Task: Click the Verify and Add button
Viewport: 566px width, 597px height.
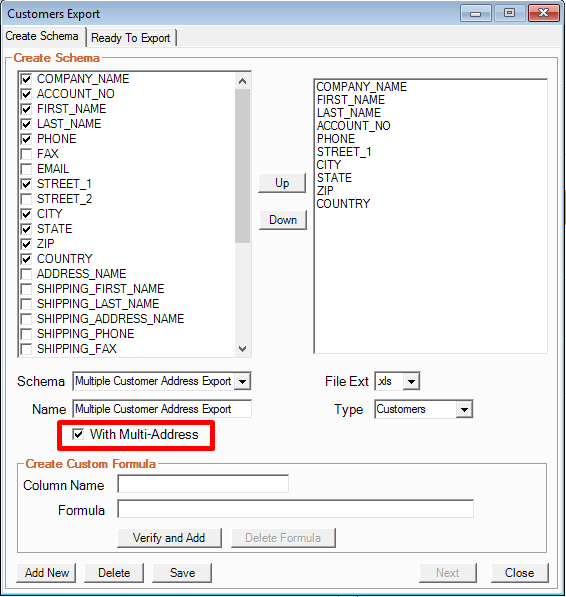Action: pyautogui.click(x=169, y=538)
